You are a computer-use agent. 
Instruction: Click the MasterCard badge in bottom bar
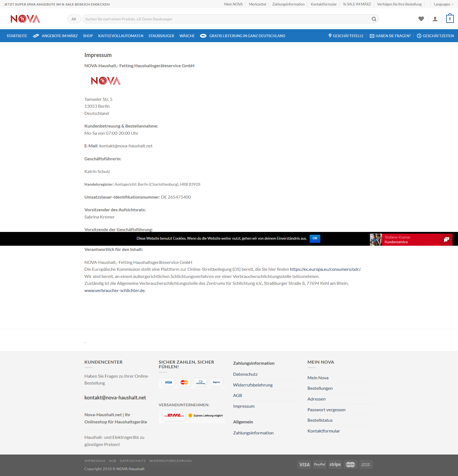(x=350, y=464)
